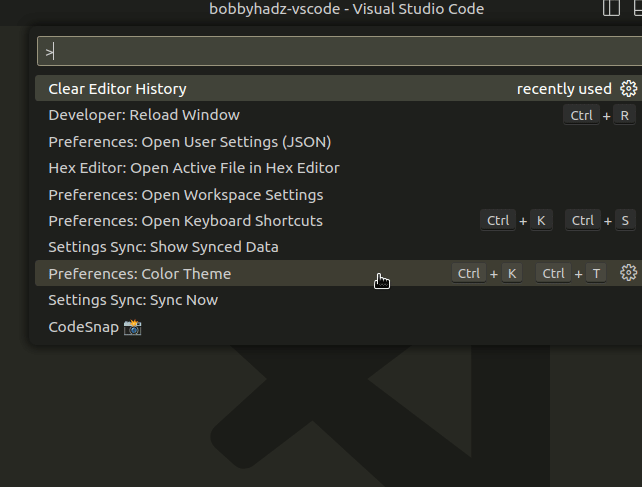This screenshot has height=487, width=642.
Task: Click the Ctrl + R shortcut badge
Action: coord(599,116)
